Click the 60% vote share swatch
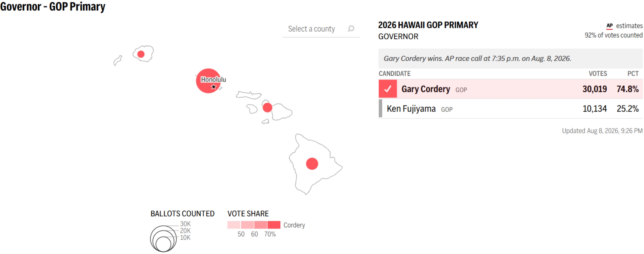 [261, 225]
